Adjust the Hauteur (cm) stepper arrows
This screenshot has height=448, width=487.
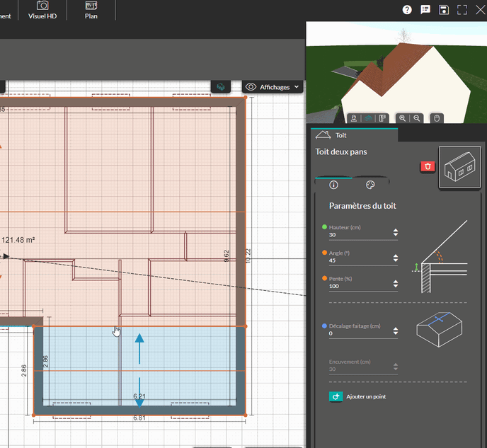(395, 233)
